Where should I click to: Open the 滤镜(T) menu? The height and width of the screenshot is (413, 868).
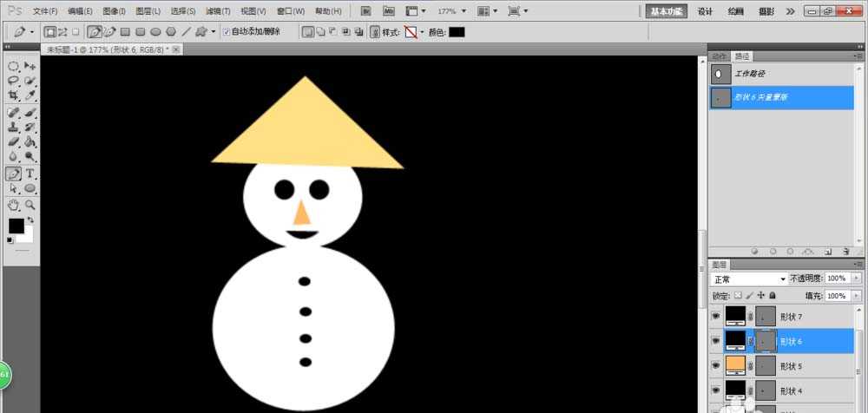point(218,11)
